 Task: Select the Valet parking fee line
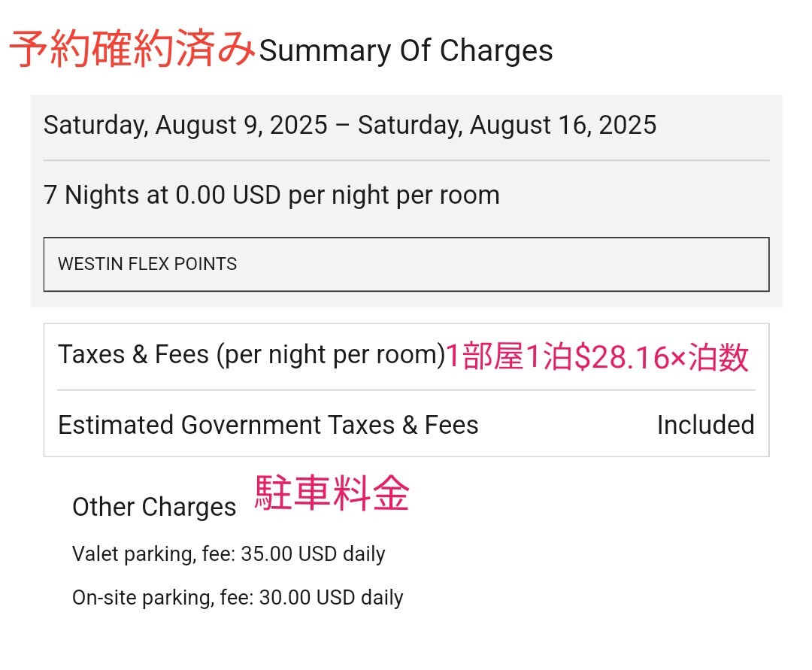pyautogui.click(x=229, y=554)
